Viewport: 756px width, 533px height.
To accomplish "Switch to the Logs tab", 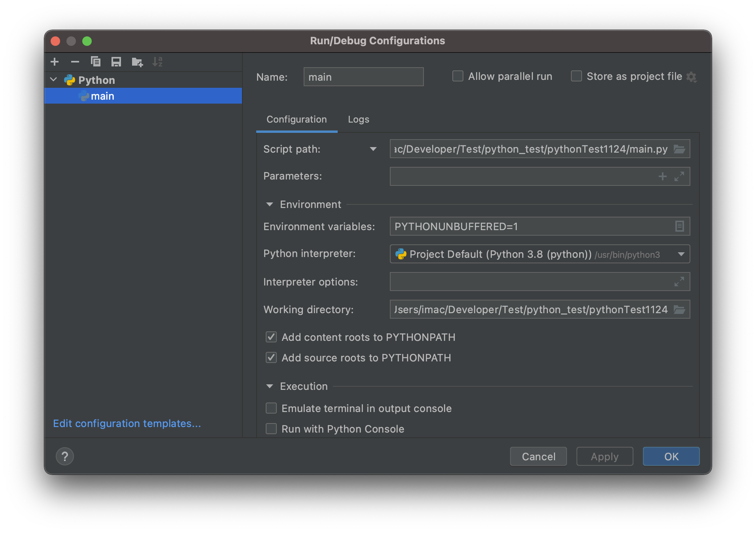I will [x=358, y=119].
